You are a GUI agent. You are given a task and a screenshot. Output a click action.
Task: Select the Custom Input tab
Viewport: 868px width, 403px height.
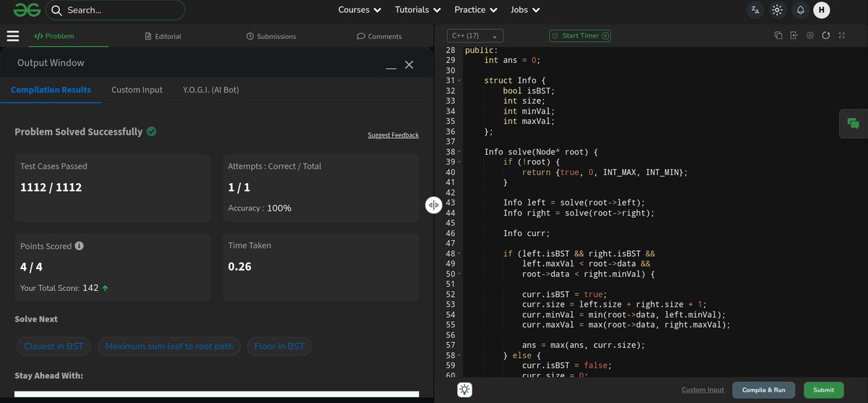tap(137, 90)
